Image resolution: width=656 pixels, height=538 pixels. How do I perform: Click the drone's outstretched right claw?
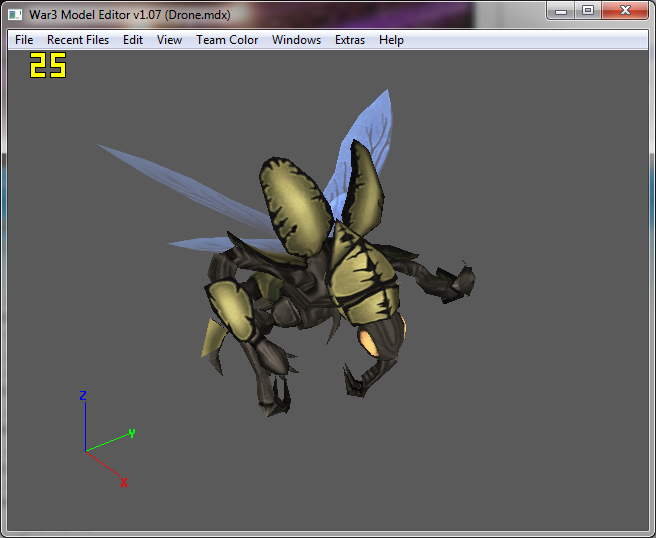click(455, 282)
